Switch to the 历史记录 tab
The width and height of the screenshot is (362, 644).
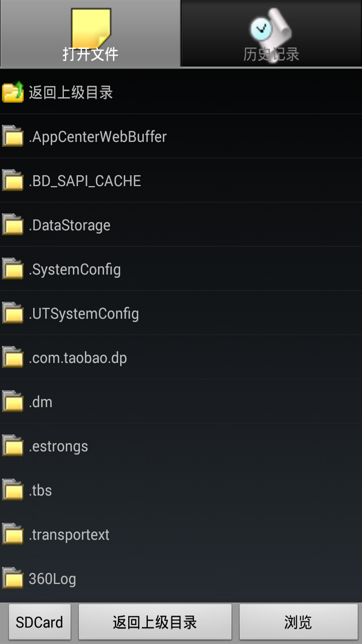271,33
